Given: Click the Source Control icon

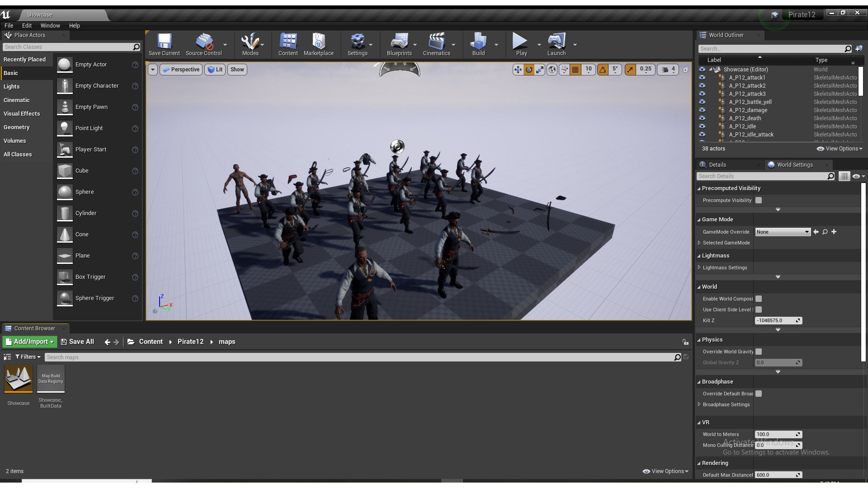Looking at the screenshot, I should pos(203,44).
